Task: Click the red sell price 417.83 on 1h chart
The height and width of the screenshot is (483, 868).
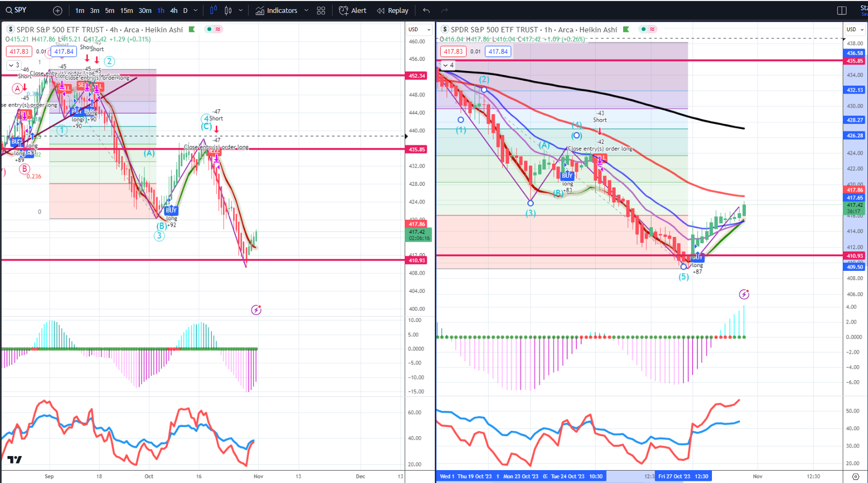Action: tap(453, 52)
